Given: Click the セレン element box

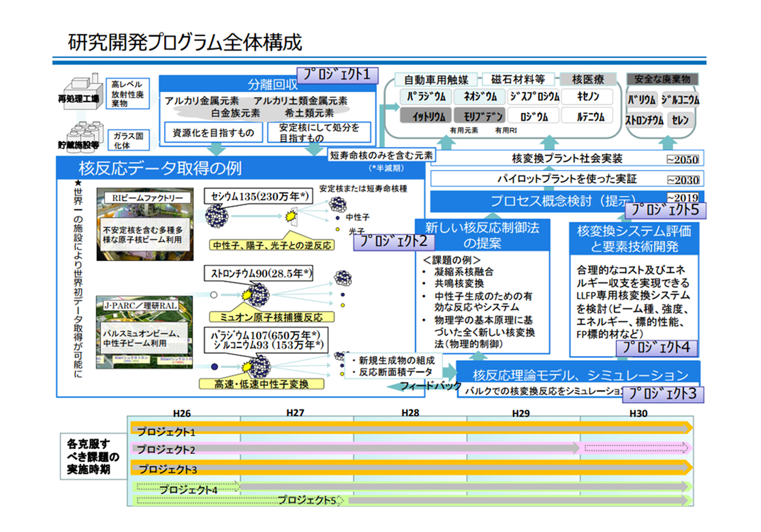Looking at the screenshot, I should point(681,120).
